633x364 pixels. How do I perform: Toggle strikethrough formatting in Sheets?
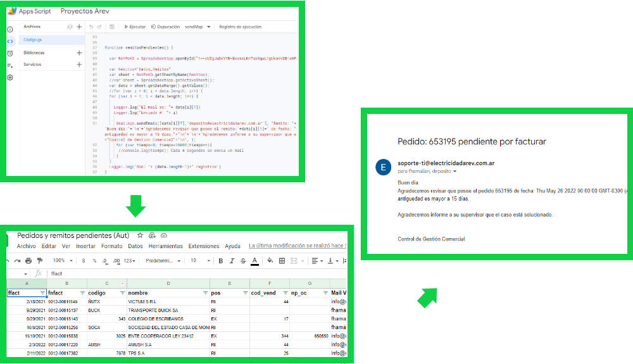point(243,261)
